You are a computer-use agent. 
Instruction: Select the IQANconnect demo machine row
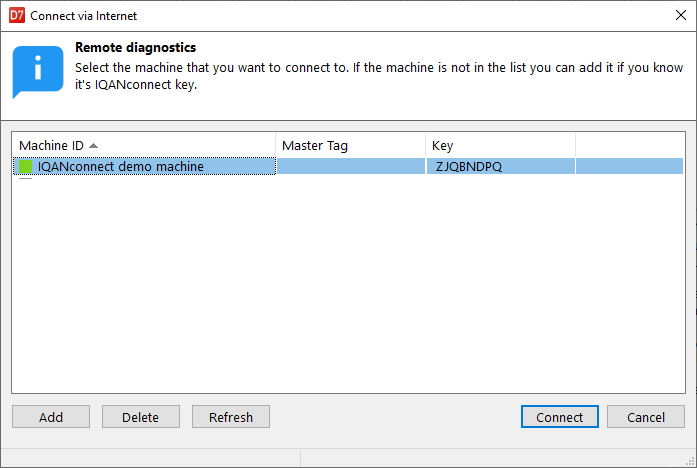coord(348,166)
